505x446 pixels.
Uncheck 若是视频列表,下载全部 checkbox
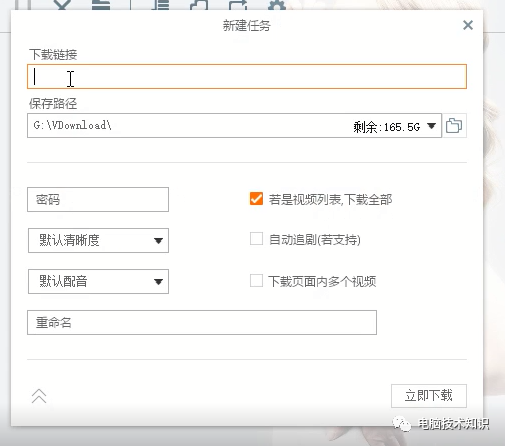[x=256, y=199]
